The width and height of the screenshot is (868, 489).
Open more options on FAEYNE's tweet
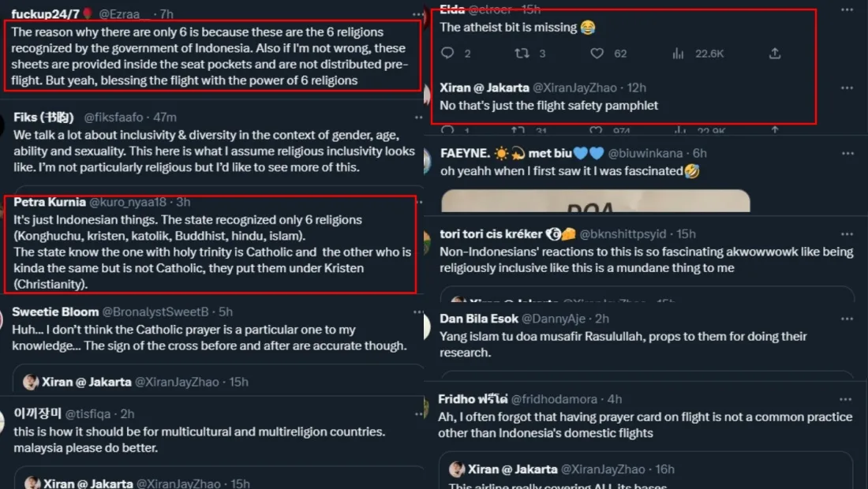(x=847, y=153)
